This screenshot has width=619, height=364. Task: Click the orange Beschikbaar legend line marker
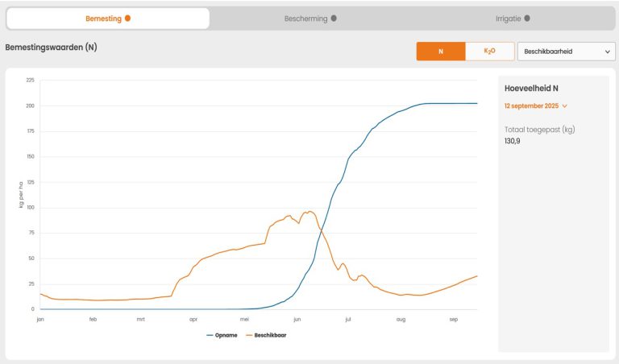(x=249, y=334)
